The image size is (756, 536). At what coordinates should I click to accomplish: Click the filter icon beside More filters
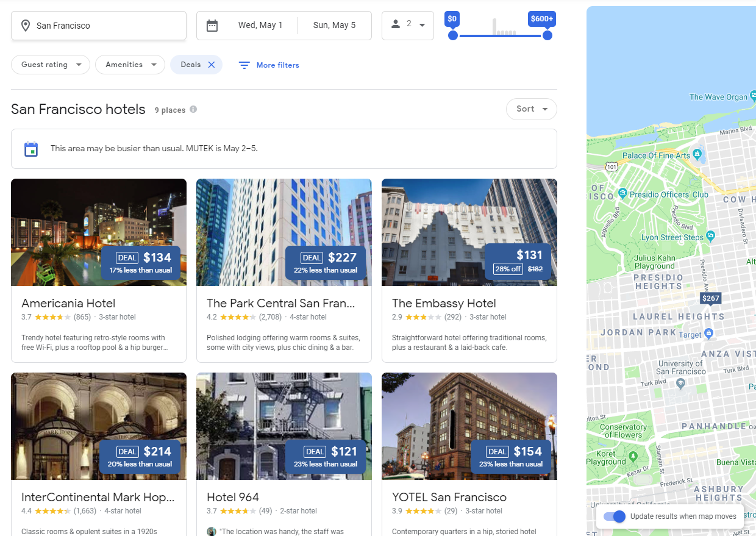(x=244, y=65)
